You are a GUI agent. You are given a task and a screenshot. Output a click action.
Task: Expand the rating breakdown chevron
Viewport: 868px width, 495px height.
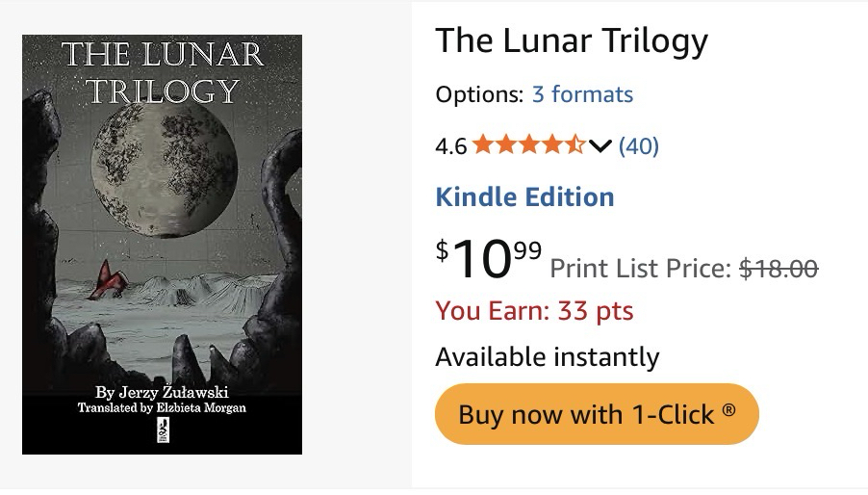click(x=600, y=146)
